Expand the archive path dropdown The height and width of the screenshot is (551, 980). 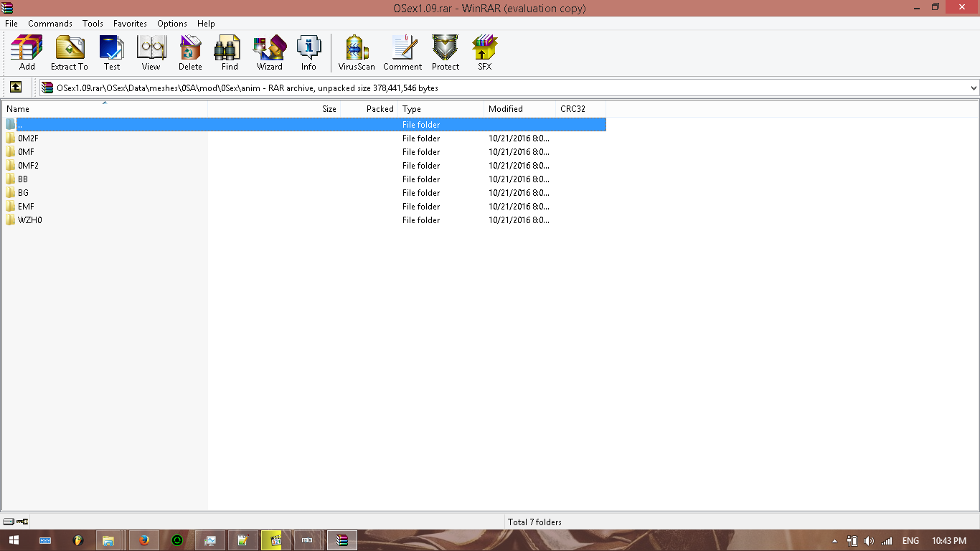(x=974, y=88)
